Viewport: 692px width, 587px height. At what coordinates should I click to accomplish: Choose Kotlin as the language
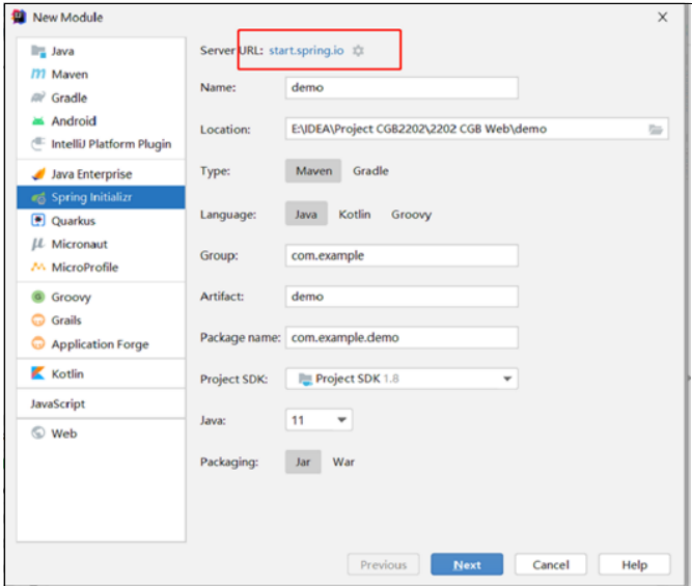click(354, 214)
